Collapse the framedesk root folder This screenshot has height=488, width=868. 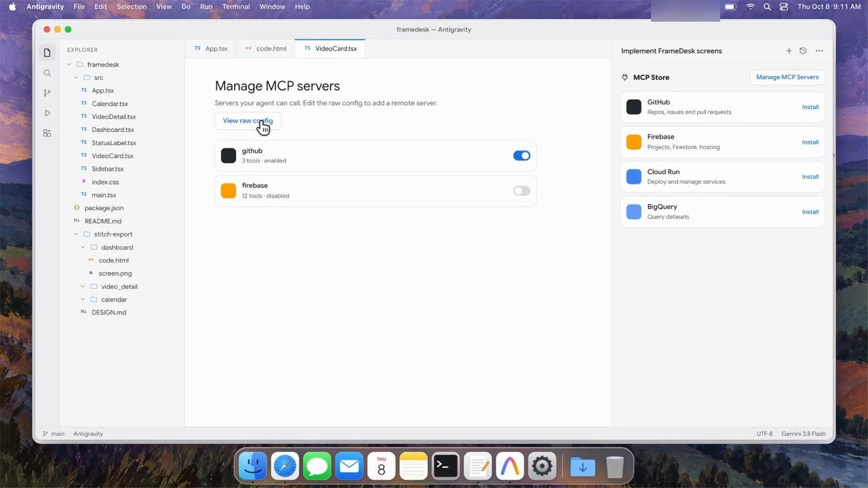pyautogui.click(x=69, y=64)
